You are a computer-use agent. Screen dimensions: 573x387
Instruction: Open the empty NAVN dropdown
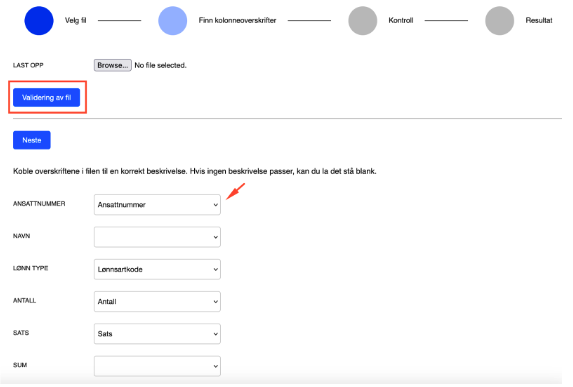[157, 237]
